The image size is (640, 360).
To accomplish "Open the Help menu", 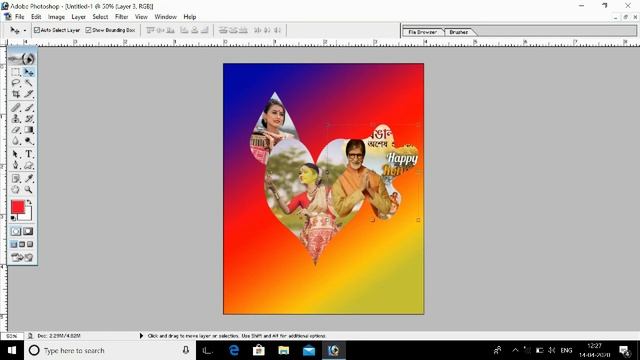I will coord(190,17).
